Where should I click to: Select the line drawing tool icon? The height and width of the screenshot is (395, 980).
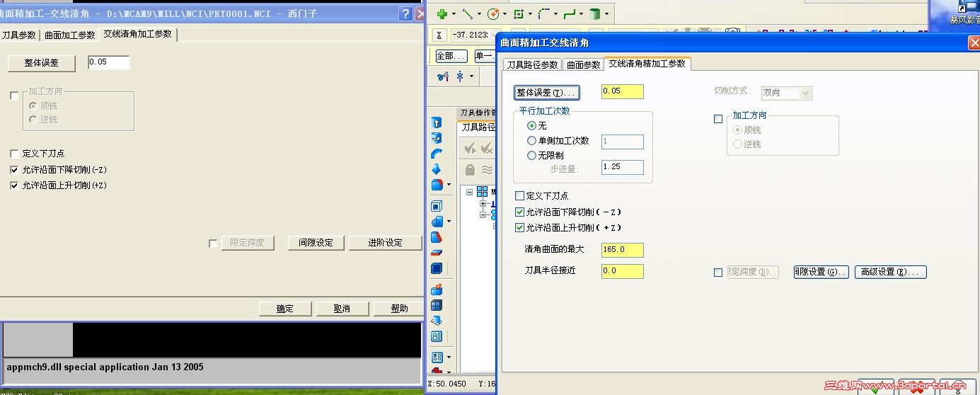point(468,13)
